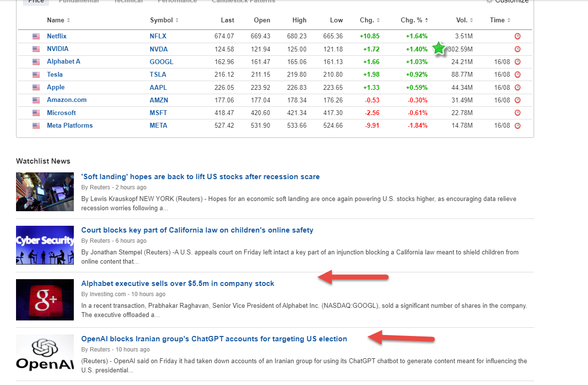Open the 'Soft landing' hopes news headline
Image resolution: width=588 pixels, height=385 pixels.
(201, 177)
